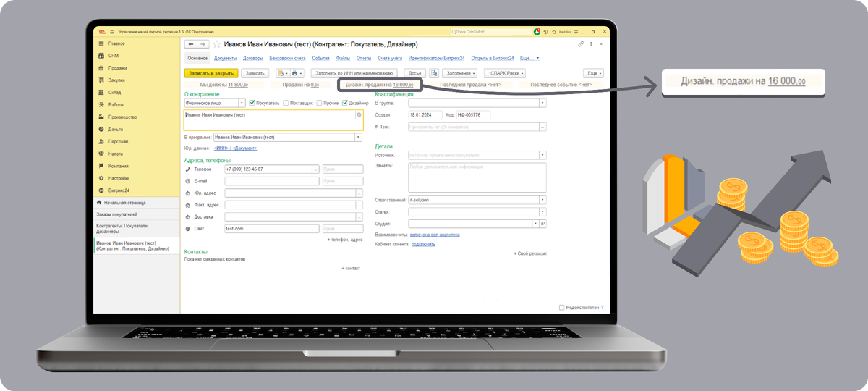Expand the Источник dropdown

[542, 154]
